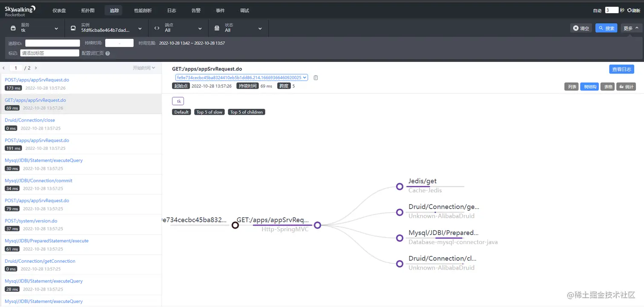
Task: Select Top 5 of slow mode
Action: click(210, 112)
